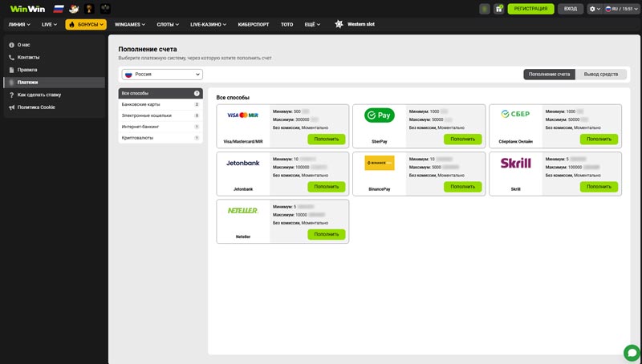Expand the Слоты menu

click(168, 25)
